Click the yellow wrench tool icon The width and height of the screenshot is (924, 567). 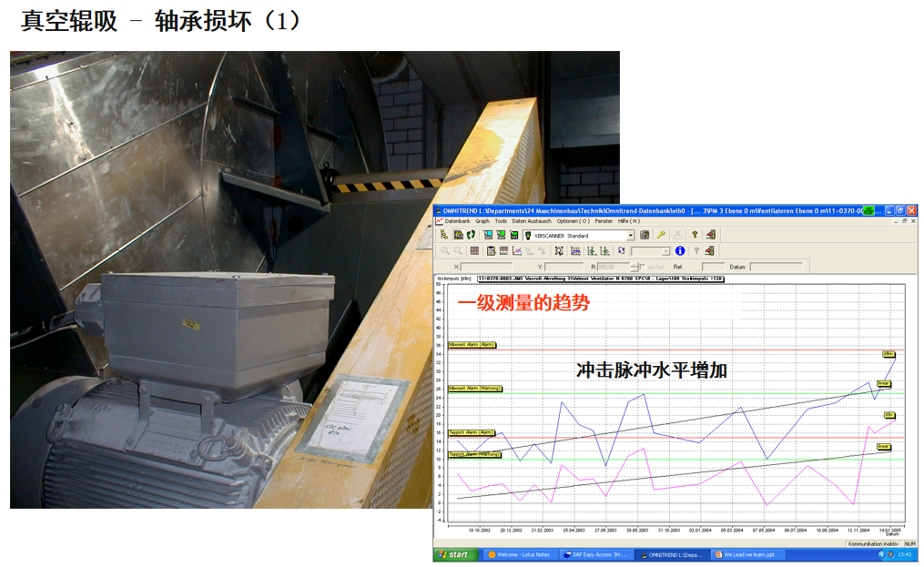coord(662,235)
